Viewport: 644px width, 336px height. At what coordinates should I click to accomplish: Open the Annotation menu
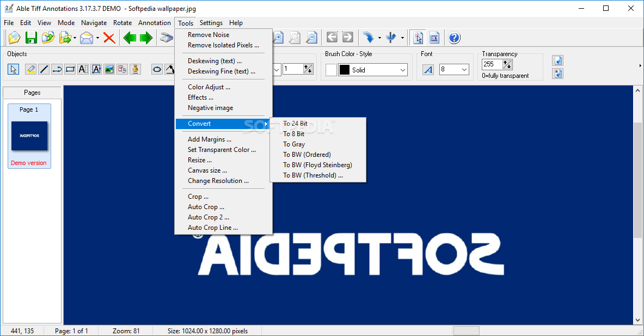pyautogui.click(x=155, y=23)
